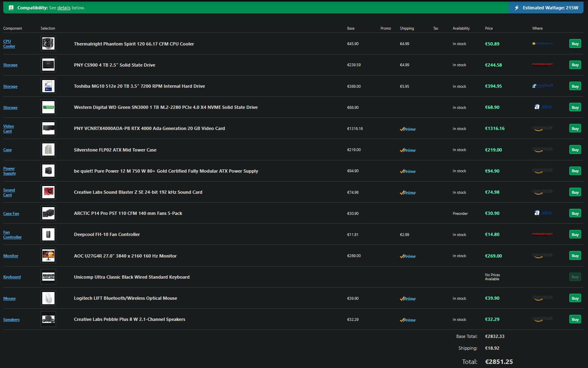Click the 'Preorder' availability text
Image resolution: width=588 pixels, height=368 pixels.
pos(460,213)
